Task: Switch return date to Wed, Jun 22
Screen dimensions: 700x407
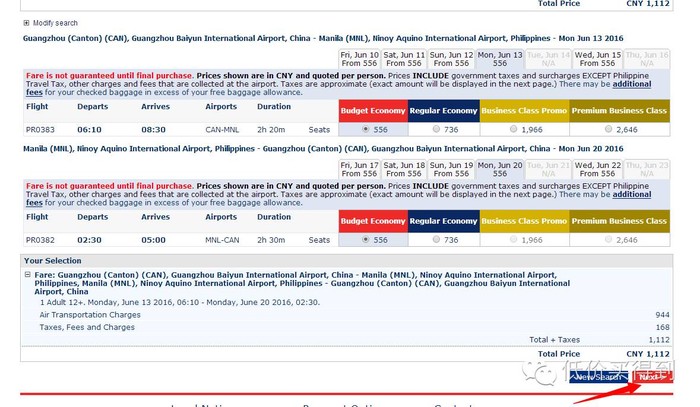Action: click(598, 169)
